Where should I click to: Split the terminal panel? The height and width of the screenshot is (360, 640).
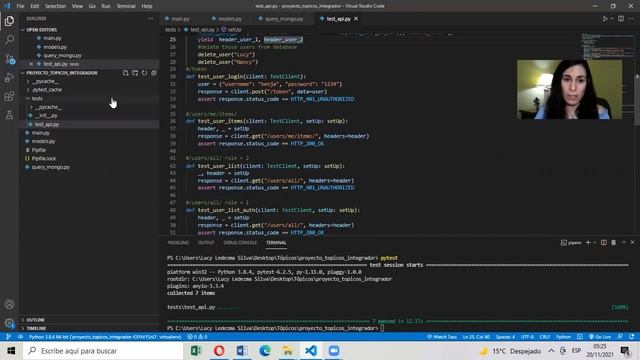click(x=604, y=242)
